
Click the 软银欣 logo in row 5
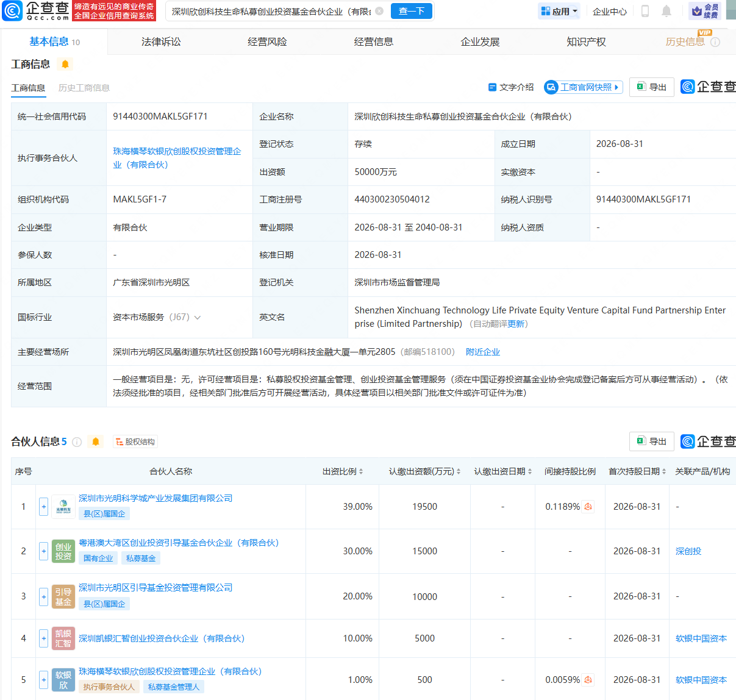(63, 680)
